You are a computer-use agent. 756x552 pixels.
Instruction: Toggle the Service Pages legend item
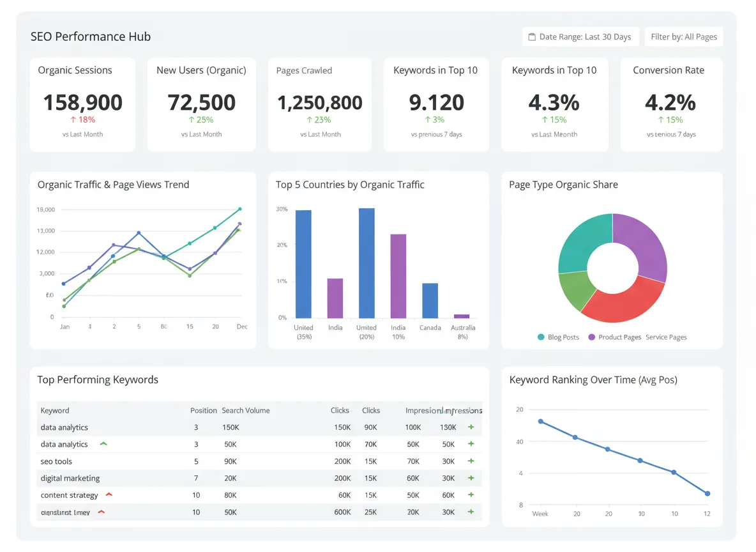[666, 337]
